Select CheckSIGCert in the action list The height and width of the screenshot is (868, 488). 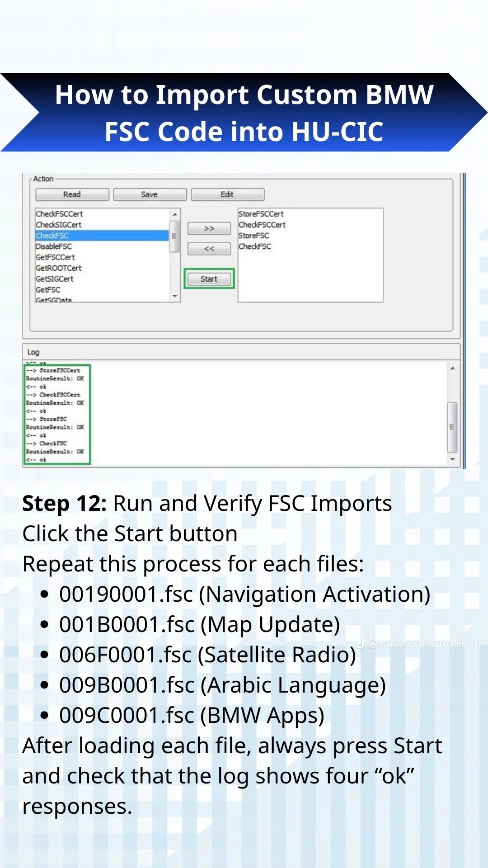59,225
